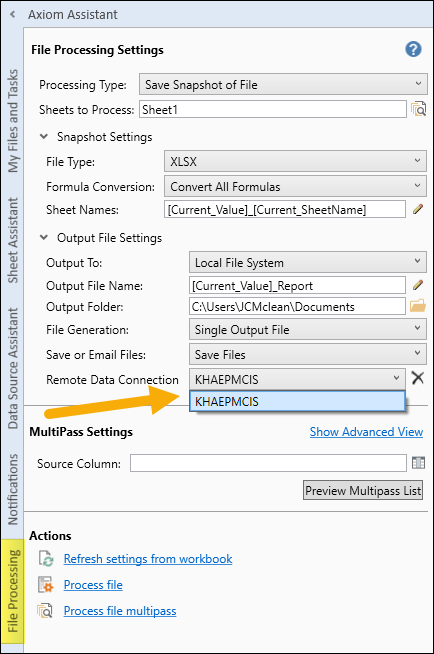Open the Show Advanced View link

point(366,432)
